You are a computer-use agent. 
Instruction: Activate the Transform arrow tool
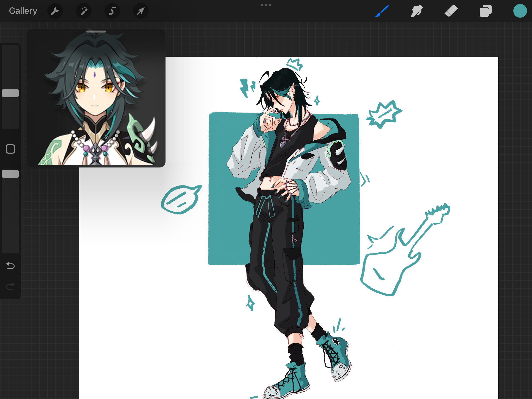pyautogui.click(x=141, y=11)
